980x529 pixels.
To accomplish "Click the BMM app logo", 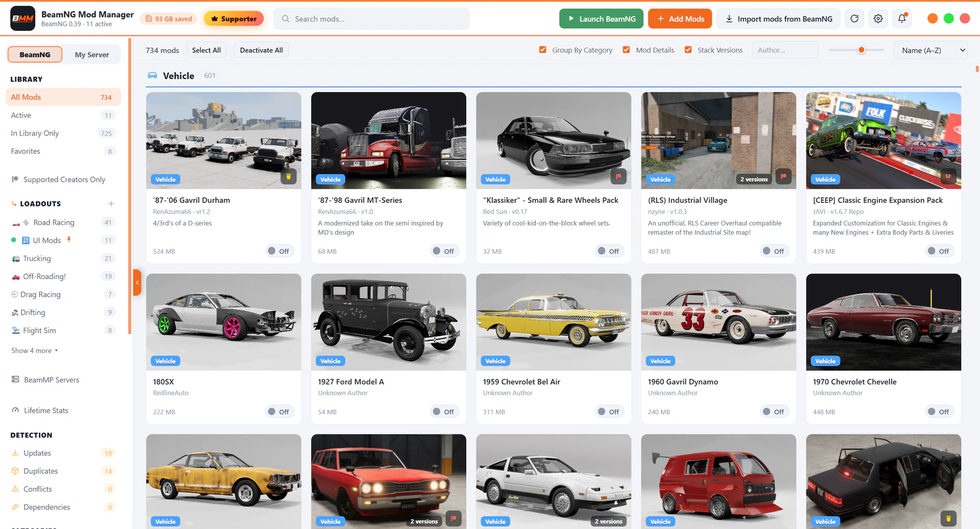I will click(x=23, y=18).
